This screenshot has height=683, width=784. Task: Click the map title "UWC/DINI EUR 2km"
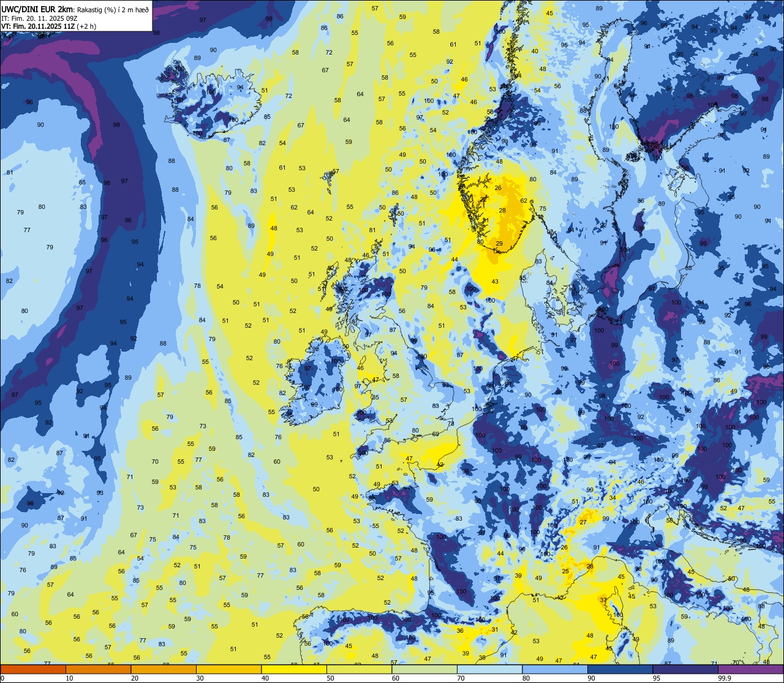37,9
